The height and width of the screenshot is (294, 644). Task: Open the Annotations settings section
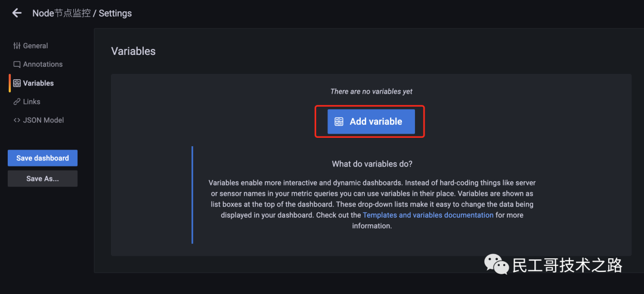click(38, 64)
